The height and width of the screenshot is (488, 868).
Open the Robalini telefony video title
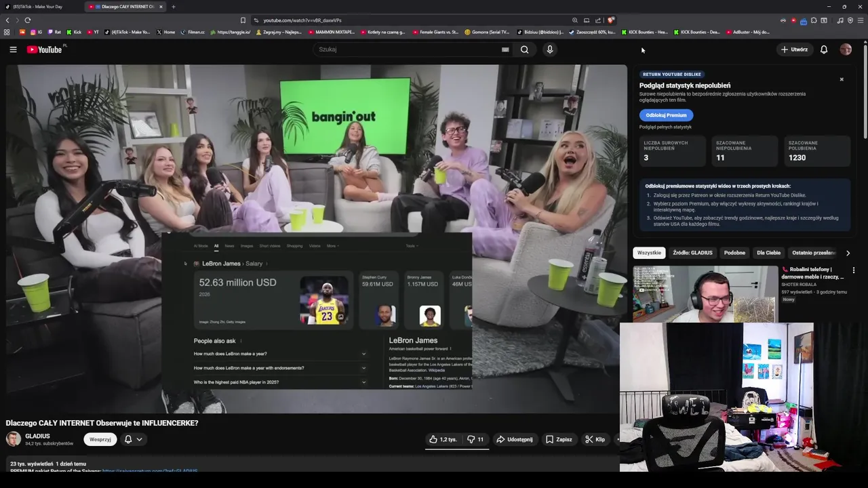click(x=812, y=273)
